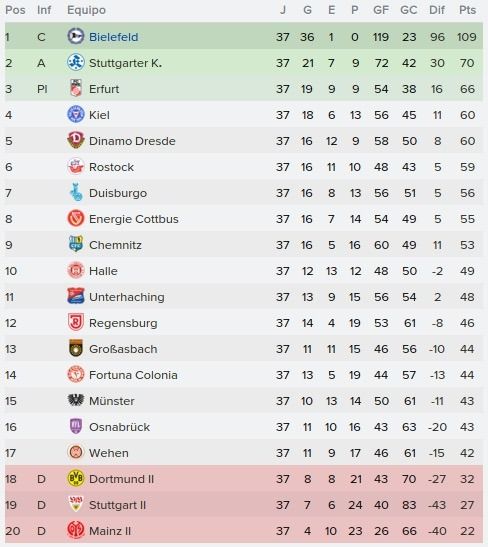Select the Dinamo Dresde club logo
The width and height of the screenshot is (488, 547).
tap(75, 140)
